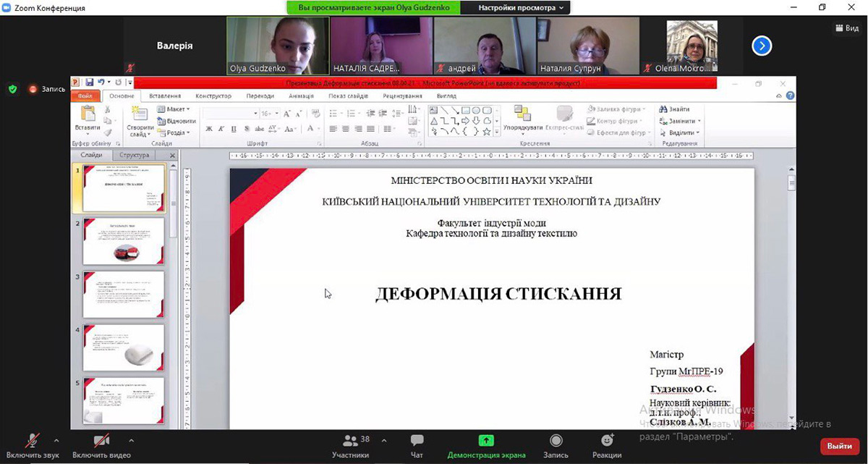The width and height of the screenshot is (868, 464).
Task: Open the Макет layout dropdown
Action: [174, 109]
